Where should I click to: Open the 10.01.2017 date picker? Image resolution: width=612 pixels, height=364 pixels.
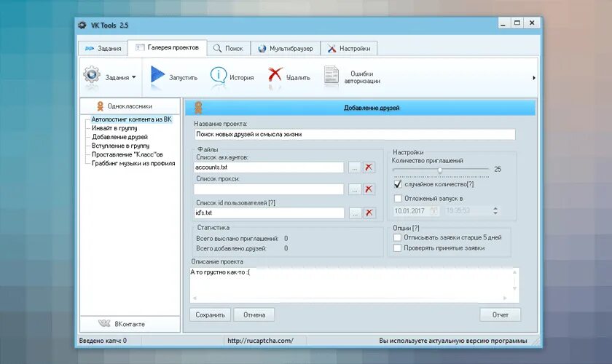click(x=434, y=210)
